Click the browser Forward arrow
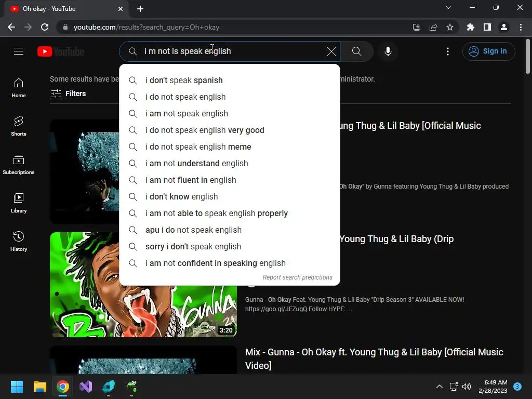 [28, 27]
